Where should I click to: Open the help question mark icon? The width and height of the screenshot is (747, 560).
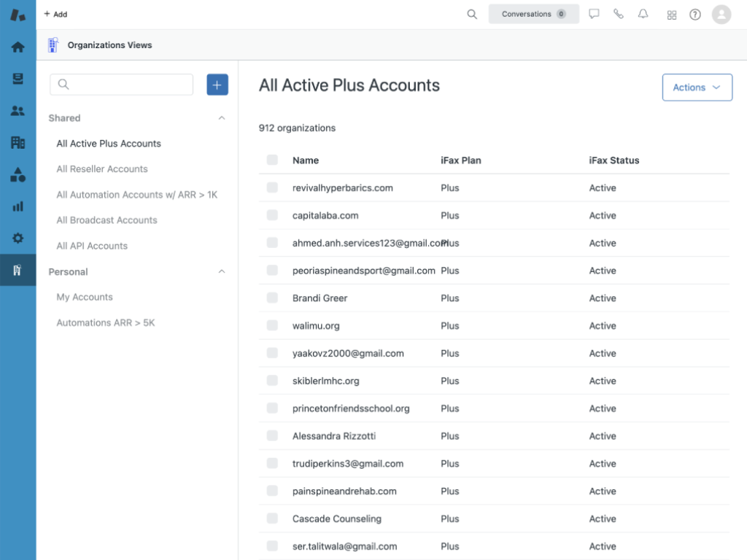695,15
